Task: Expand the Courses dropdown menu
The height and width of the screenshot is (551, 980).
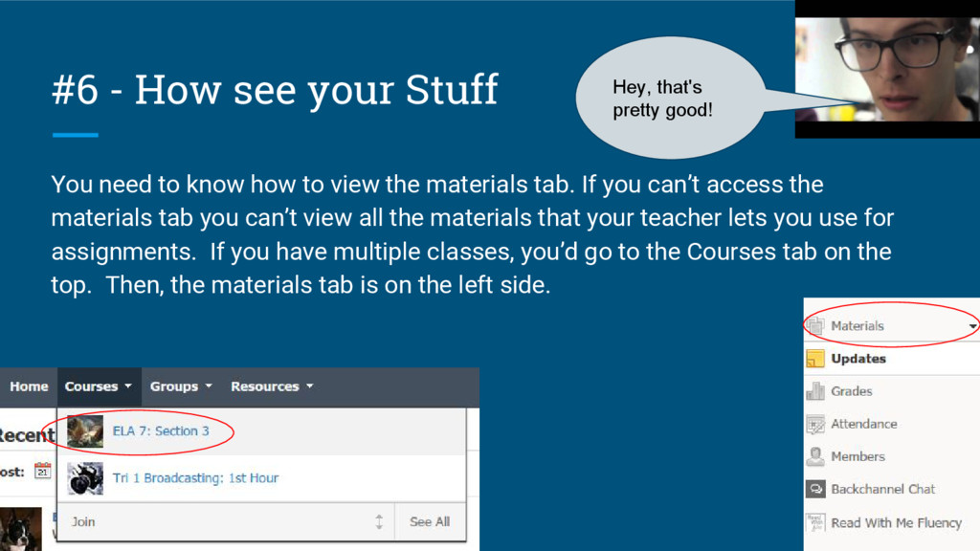Action: (98, 386)
